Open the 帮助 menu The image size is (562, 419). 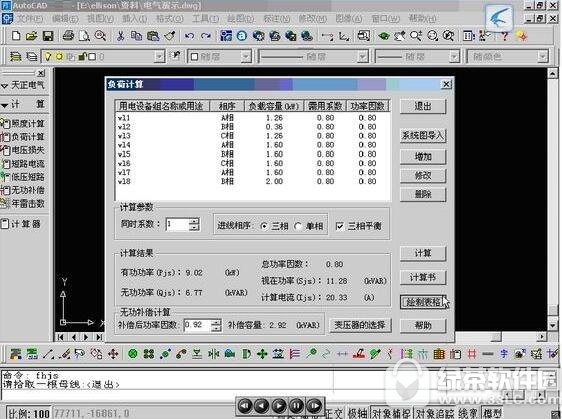click(423, 19)
